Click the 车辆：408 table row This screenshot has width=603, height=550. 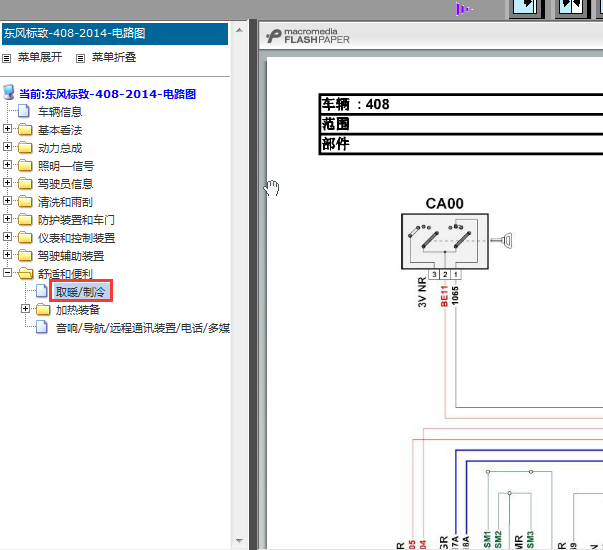click(x=461, y=104)
